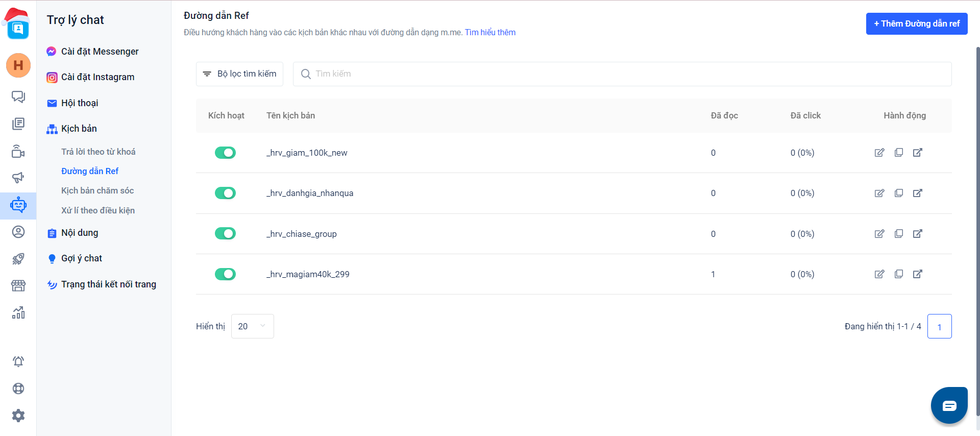Open the customer profile icon in sidebar
The width and height of the screenshot is (980, 436).
tap(18, 232)
